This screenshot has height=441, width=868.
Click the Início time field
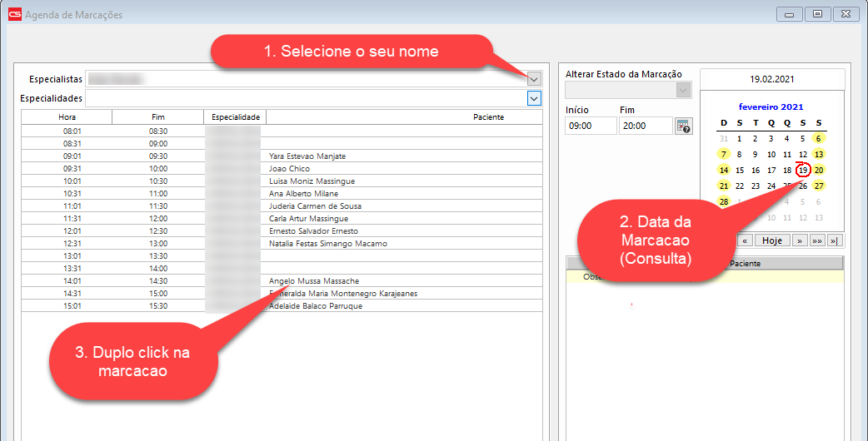click(x=590, y=126)
